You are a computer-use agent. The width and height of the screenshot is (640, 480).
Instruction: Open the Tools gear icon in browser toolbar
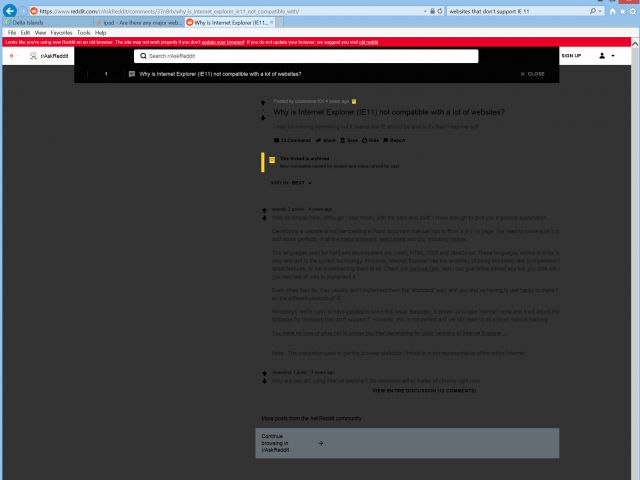click(x=633, y=11)
